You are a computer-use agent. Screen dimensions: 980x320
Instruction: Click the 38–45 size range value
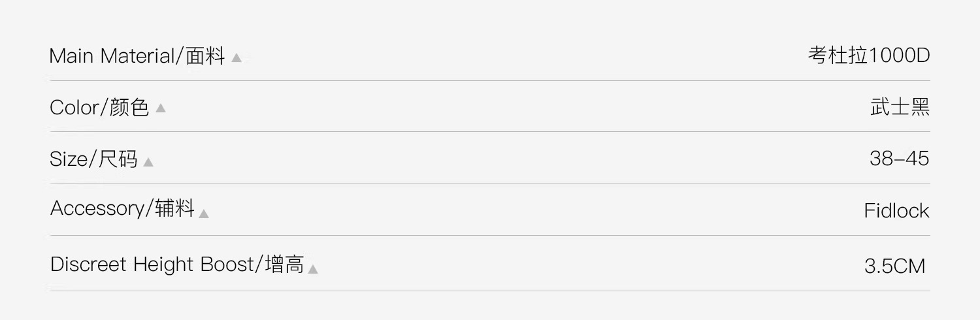point(899,159)
